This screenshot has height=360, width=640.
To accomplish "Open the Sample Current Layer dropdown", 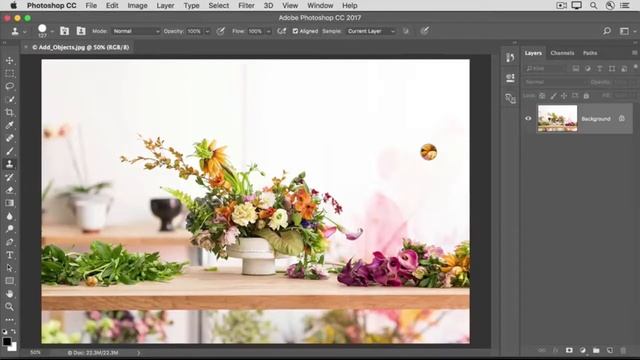I will coord(371,31).
